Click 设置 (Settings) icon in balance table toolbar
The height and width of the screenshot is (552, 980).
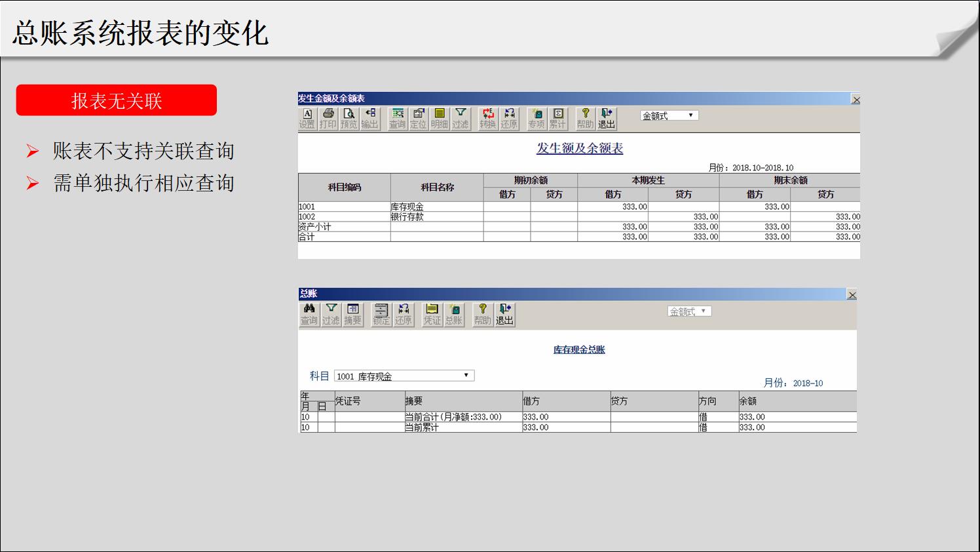tap(307, 119)
